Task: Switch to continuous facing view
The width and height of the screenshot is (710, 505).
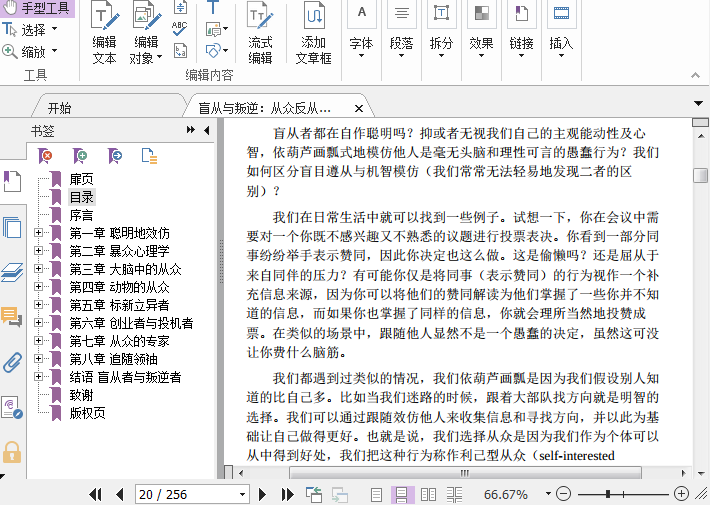Action: coord(454,494)
